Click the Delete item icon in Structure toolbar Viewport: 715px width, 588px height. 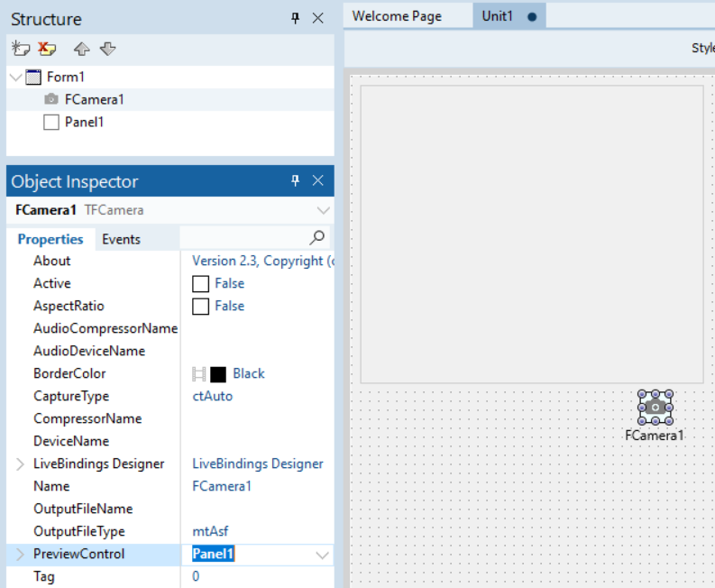[47, 49]
